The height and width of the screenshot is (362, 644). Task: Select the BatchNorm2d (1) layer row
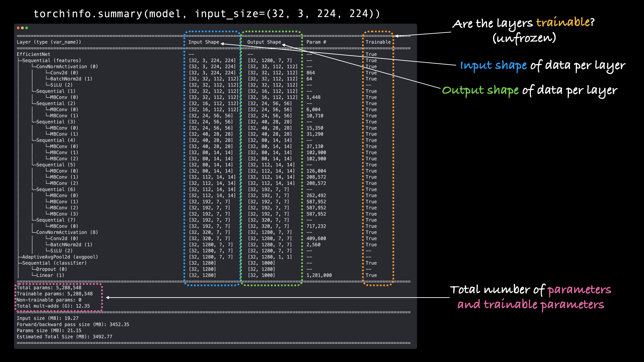[x=71, y=79]
